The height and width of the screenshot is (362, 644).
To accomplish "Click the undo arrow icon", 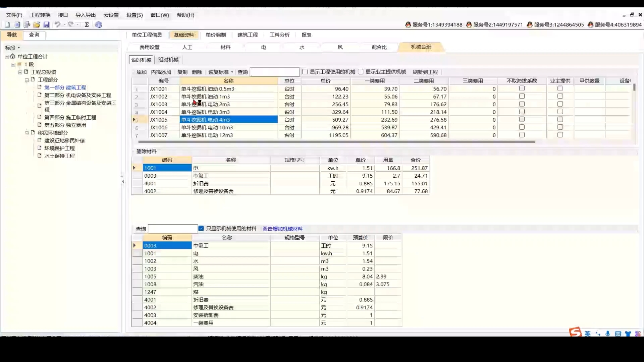I will [58, 24].
